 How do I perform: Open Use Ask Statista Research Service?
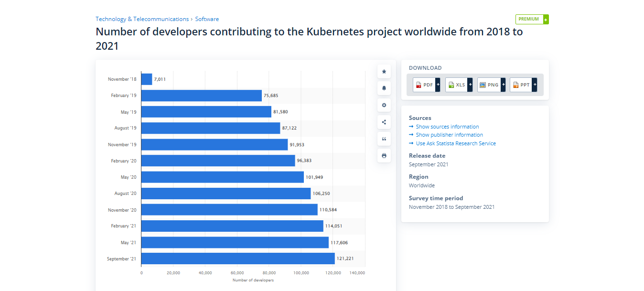click(456, 143)
